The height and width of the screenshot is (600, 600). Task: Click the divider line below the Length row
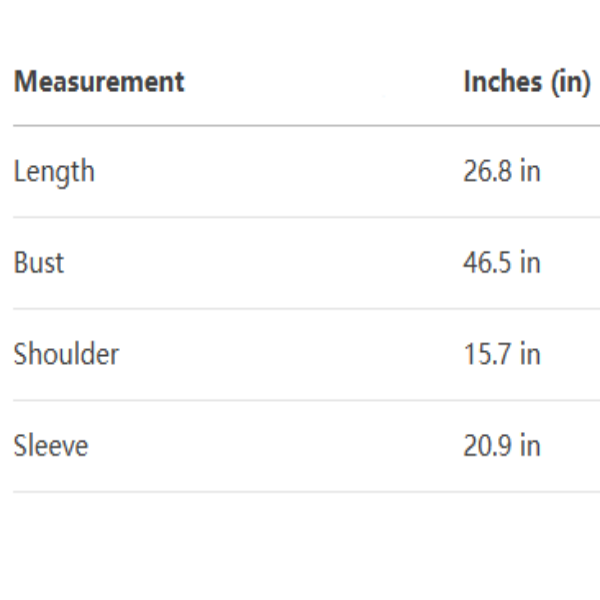pyautogui.click(x=300, y=217)
